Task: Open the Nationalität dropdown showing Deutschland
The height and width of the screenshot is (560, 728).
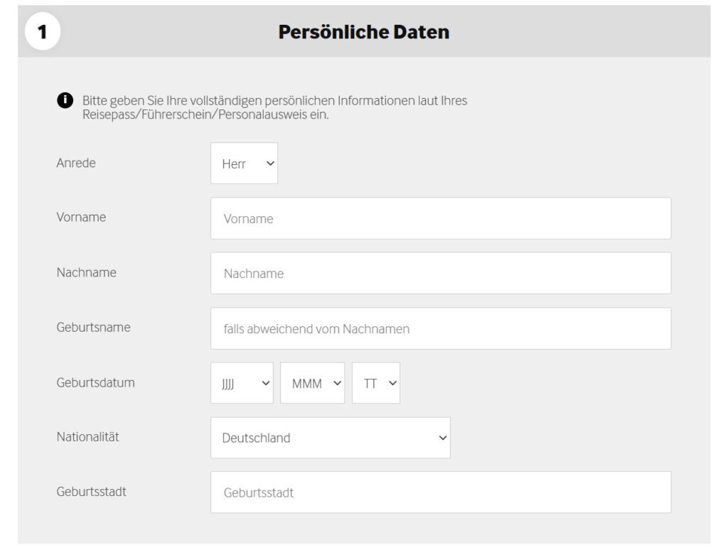Action: (330, 438)
